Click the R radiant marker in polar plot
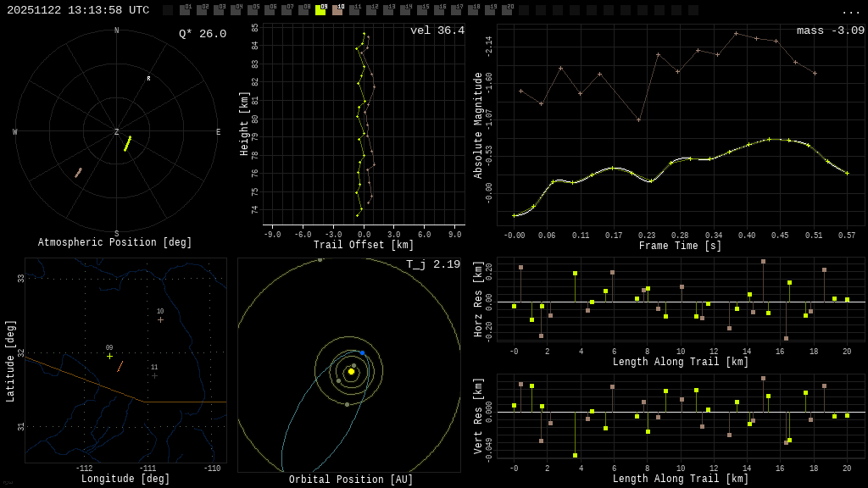This screenshot has width=868, height=488. click(148, 79)
